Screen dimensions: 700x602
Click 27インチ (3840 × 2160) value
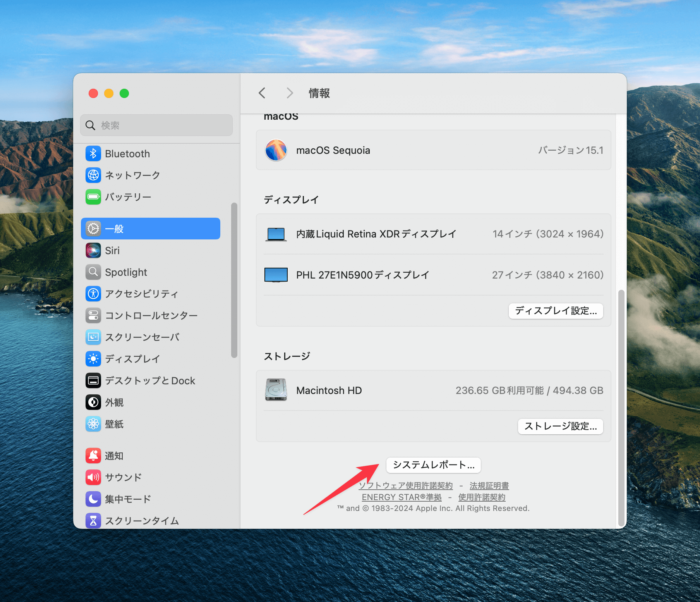(x=548, y=275)
